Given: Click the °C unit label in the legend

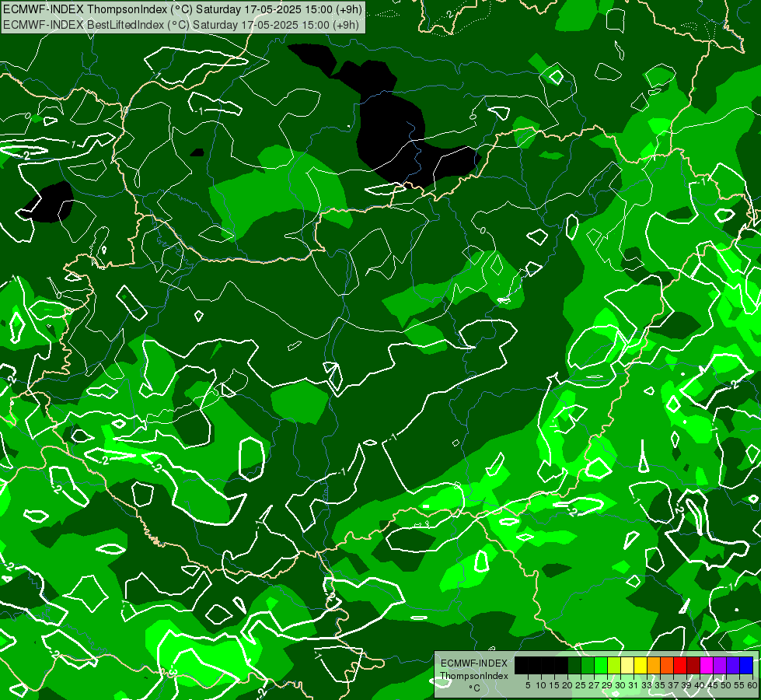Looking at the screenshot, I should tap(475, 688).
